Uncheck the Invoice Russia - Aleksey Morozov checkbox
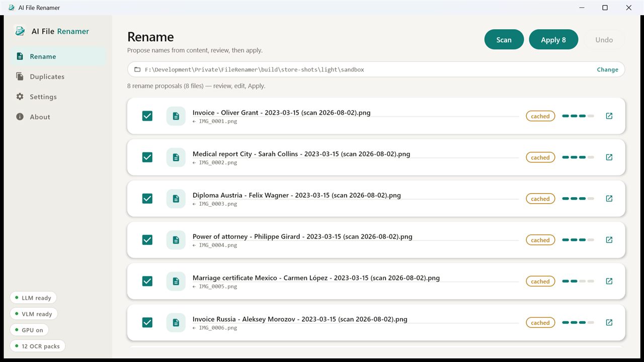 point(147,322)
